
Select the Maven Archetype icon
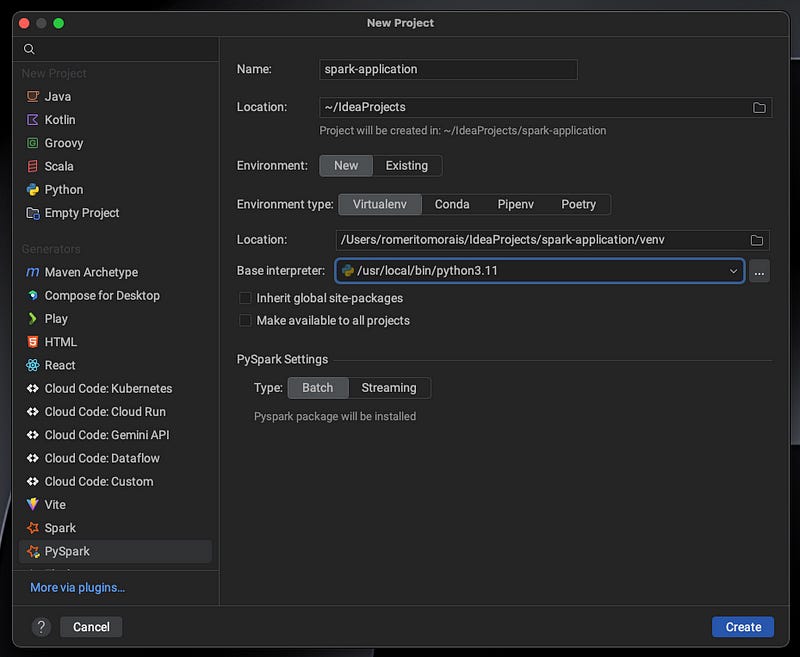click(33, 272)
